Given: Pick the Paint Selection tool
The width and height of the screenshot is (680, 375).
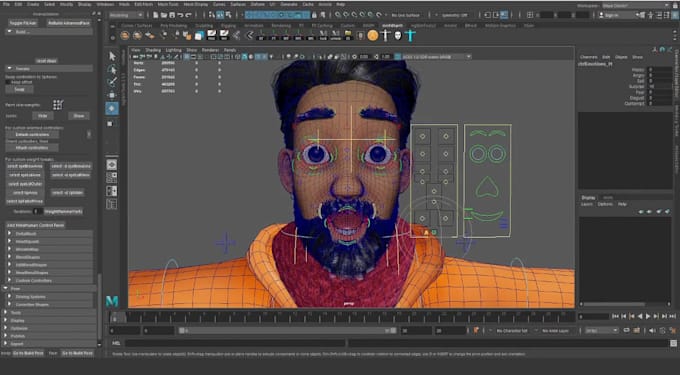Looking at the screenshot, I should tap(112, 82).
